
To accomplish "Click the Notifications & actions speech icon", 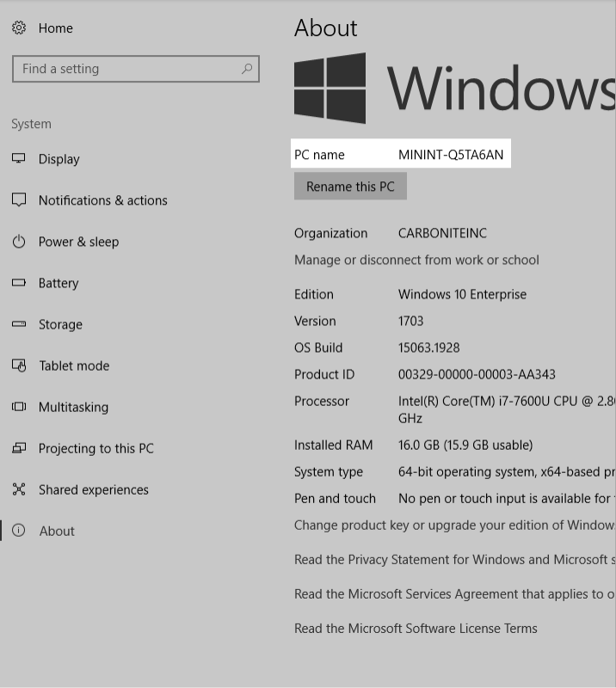I will click(x=18, y=200).
